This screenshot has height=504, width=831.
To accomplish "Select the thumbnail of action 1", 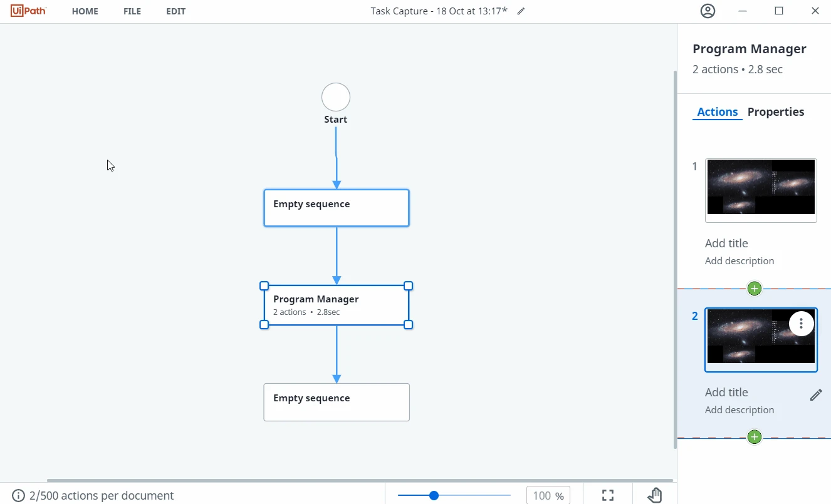I will click(x=761, y=190).
